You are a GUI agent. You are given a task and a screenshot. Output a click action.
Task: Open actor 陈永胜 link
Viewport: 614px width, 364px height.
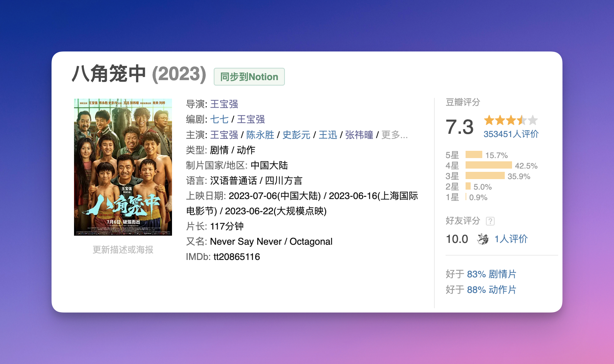260,135
